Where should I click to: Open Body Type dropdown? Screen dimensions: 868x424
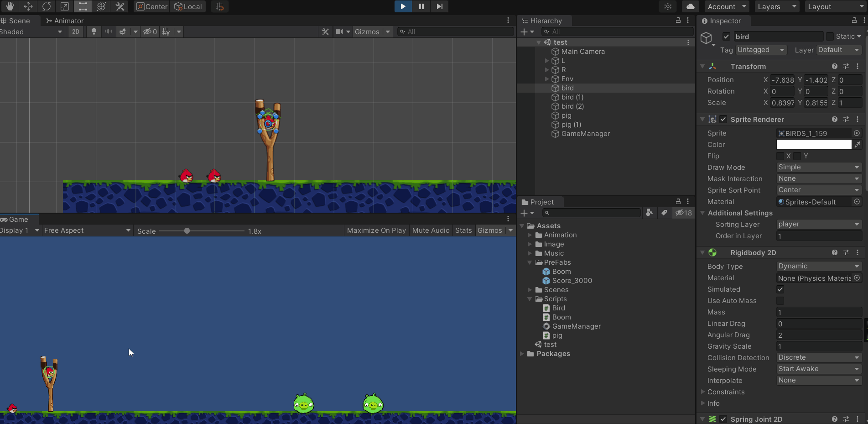pyautogui.click(x=819, y=266)
